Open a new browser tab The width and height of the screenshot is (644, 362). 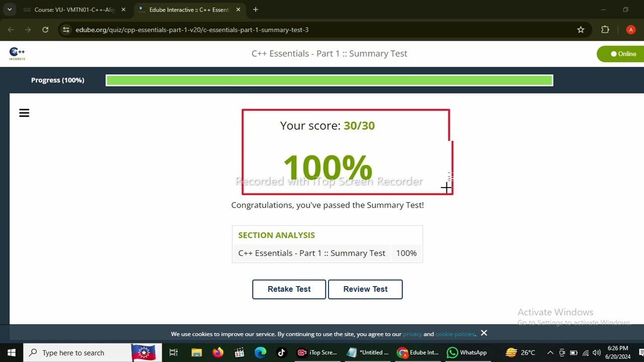click(x=256, y=10)
